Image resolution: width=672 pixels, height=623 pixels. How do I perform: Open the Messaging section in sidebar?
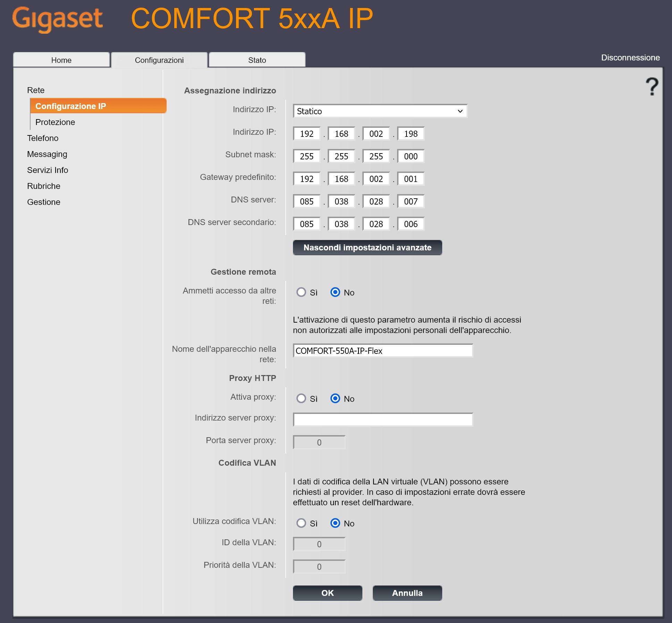pyautogui.click(x=47, y=154)
